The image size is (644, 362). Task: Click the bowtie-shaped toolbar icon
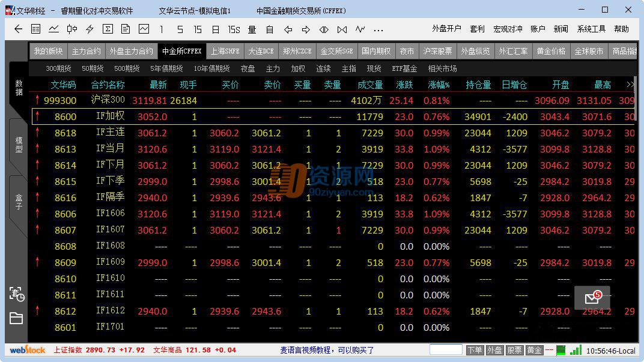(342, 29)
